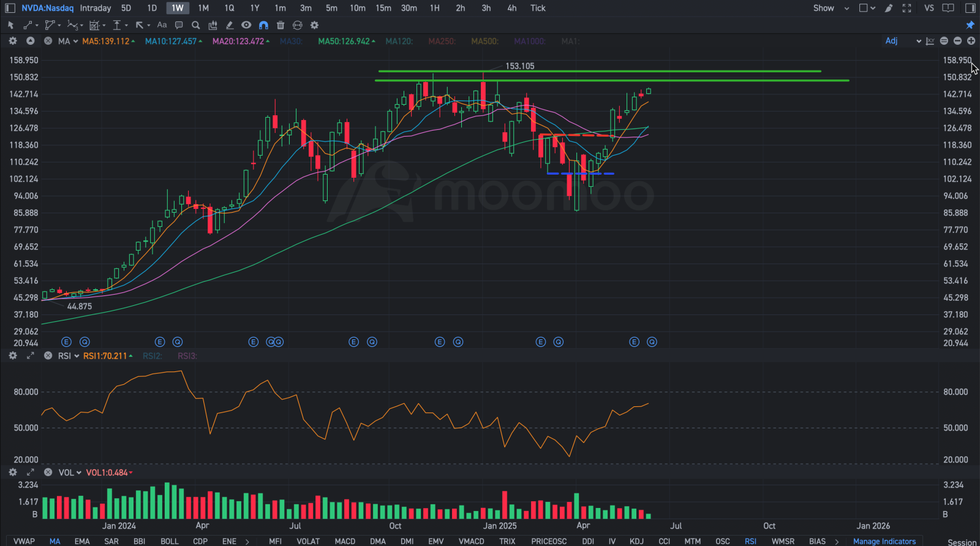The height and width of the screenshot is (546, 980).
Task: Click the earnings E marker near Jan 2025
Action: tap(540, 342)
